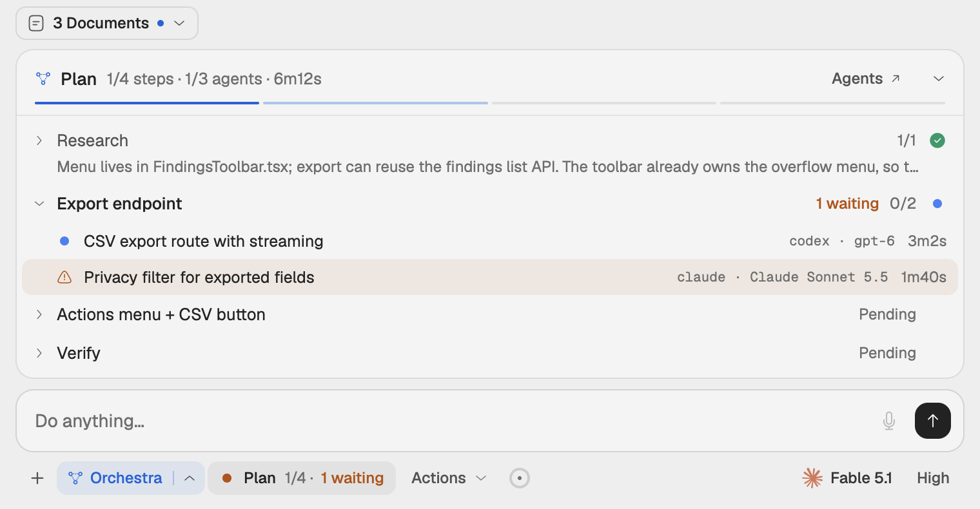The width and height of the screenshot is (980, 509).
Task: Click the green checkmark on Research
Action: pyautogui.click(x=937, y=140)
